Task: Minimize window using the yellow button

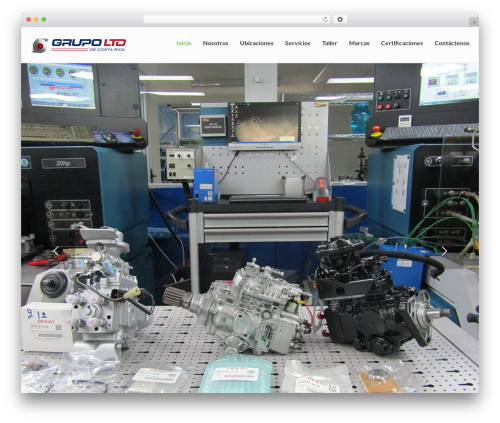Action: (36, 19)
